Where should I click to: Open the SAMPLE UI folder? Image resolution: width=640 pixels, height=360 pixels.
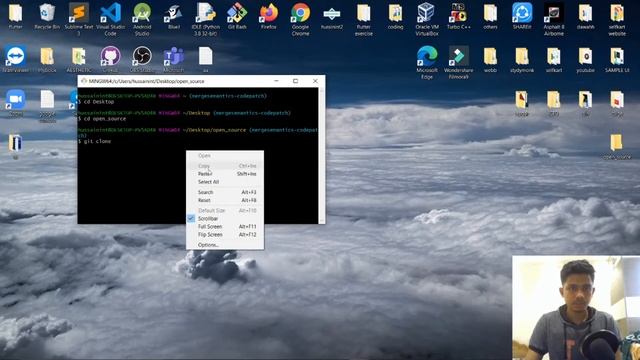coord(617,59)
